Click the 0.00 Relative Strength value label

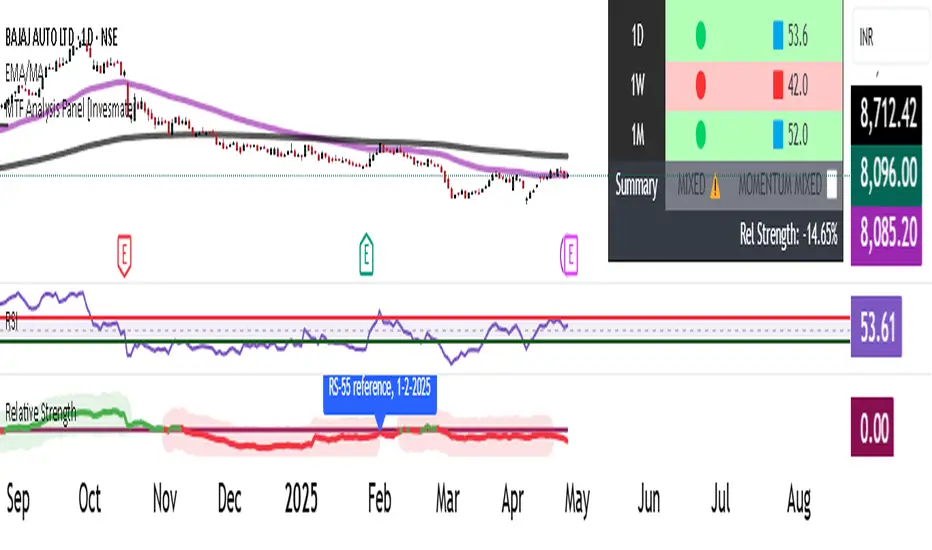[x=872, y=427]
